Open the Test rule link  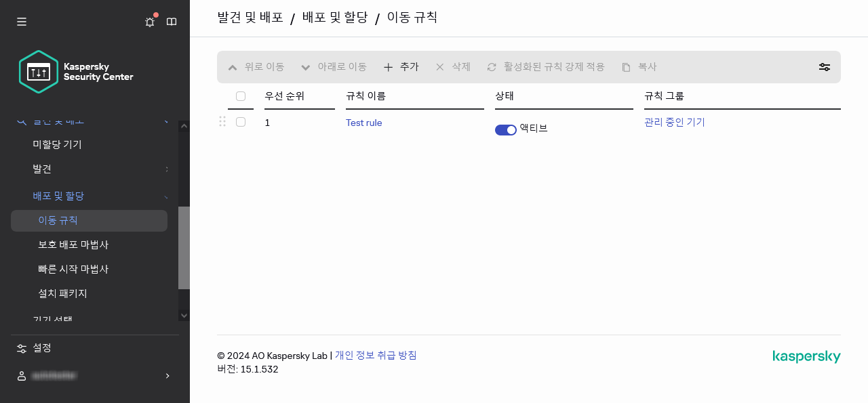(x=363, y=123)
